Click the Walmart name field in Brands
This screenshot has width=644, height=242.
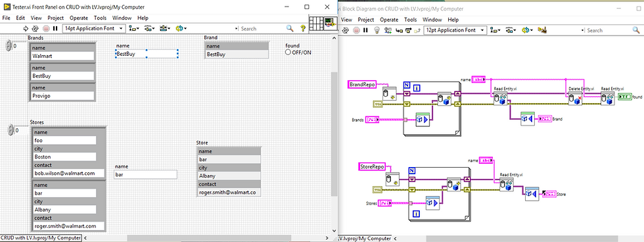coord(63,56)
